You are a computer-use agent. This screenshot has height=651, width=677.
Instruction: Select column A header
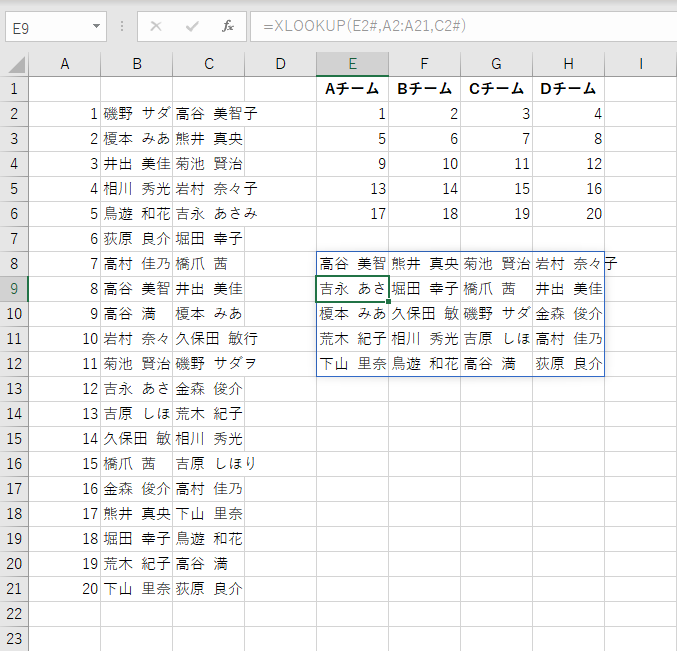[65, 64]
